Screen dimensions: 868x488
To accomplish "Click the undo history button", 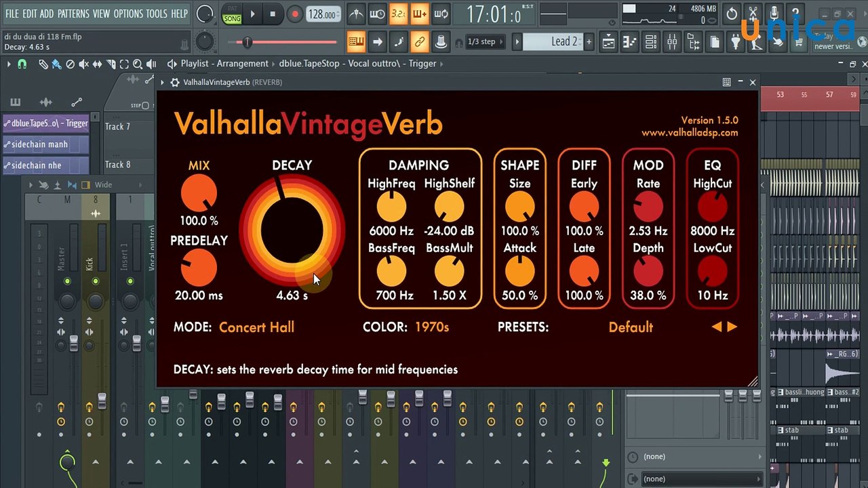I will [732, 14].
